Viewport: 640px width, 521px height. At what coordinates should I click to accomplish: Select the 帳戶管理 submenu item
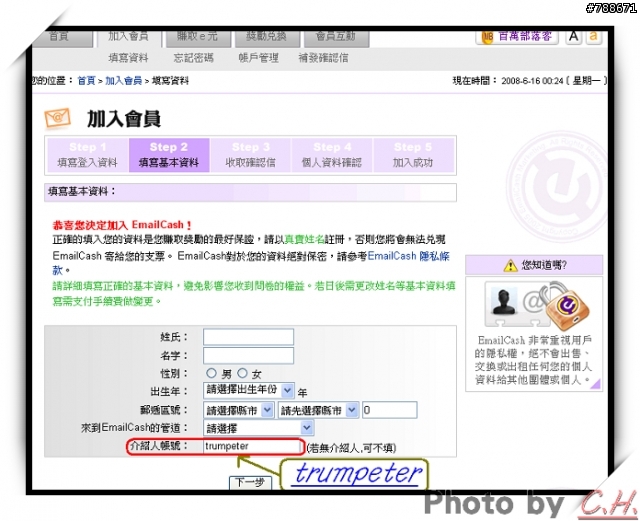click(258, 58)
